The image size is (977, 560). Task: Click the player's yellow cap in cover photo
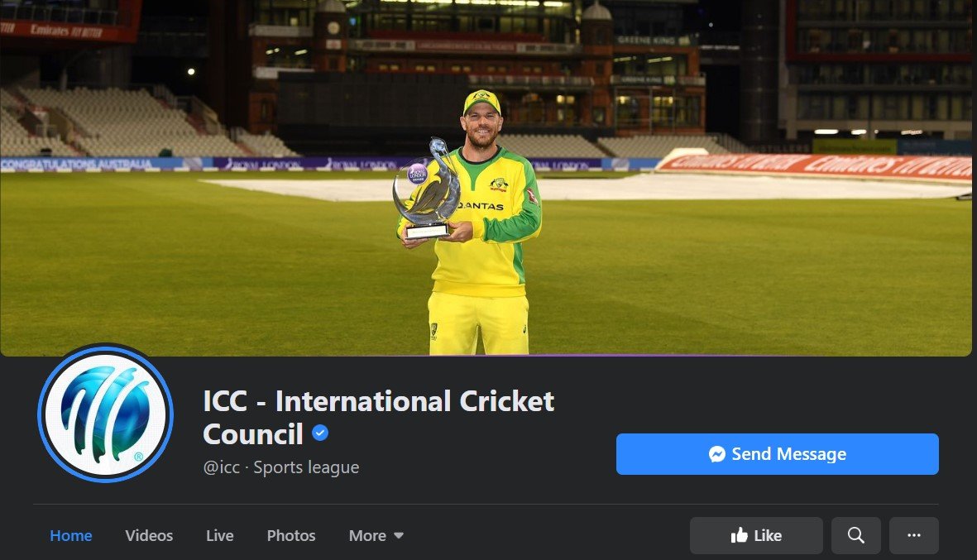coord(481,103)
